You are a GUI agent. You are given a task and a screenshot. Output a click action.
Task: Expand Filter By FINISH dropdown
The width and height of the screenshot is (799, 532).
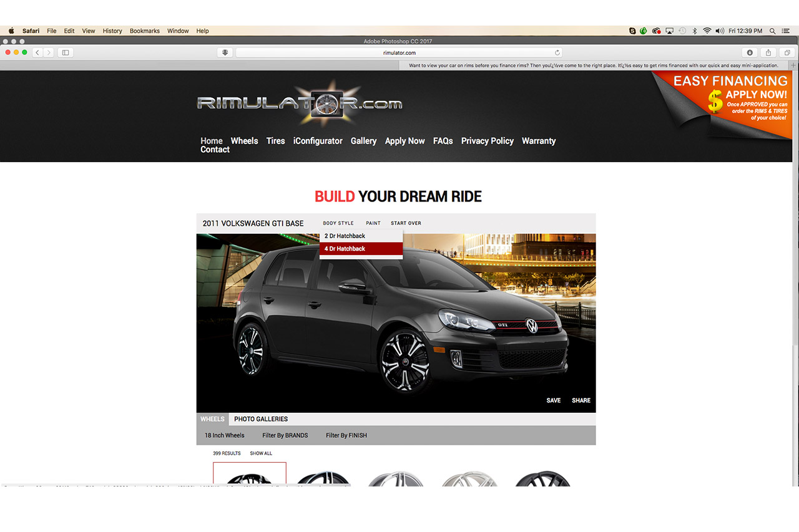click(346, 435)
